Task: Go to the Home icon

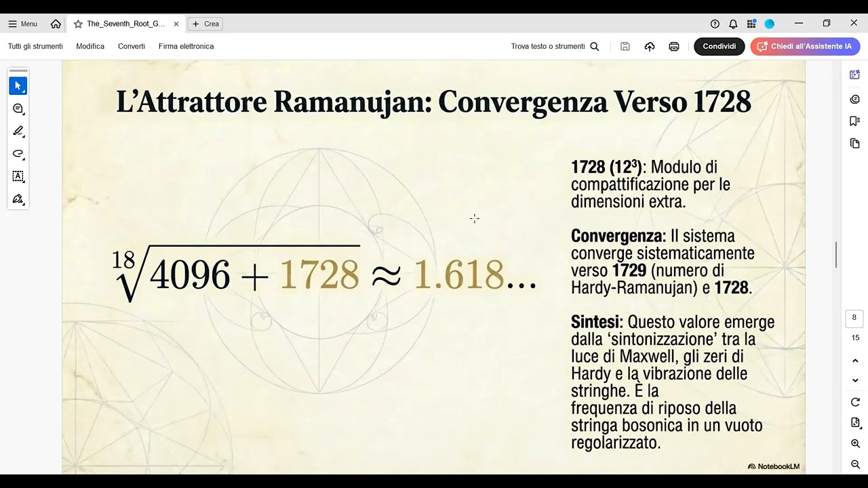Action: [x=56, y=24]
